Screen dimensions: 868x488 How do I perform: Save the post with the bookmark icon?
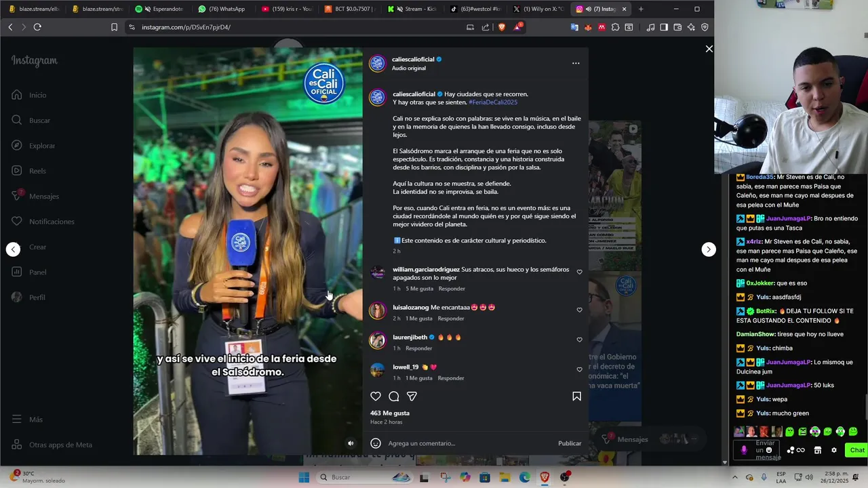(x=576, y=396)
